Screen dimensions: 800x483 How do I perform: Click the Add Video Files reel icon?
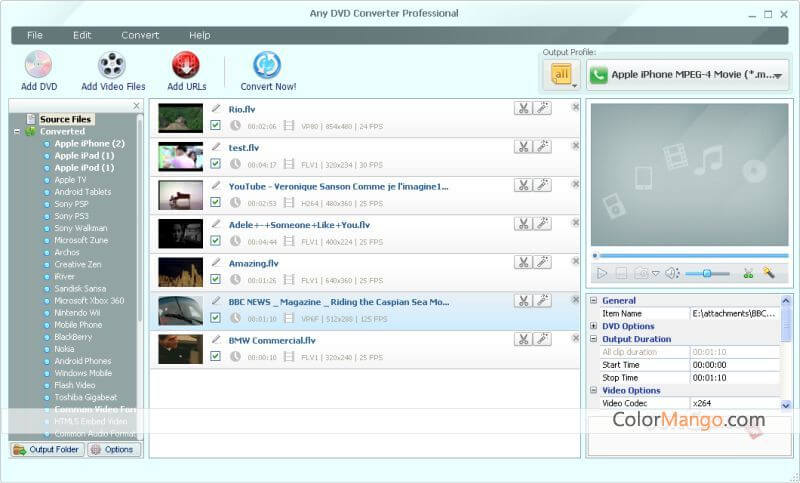coord(112,65)
